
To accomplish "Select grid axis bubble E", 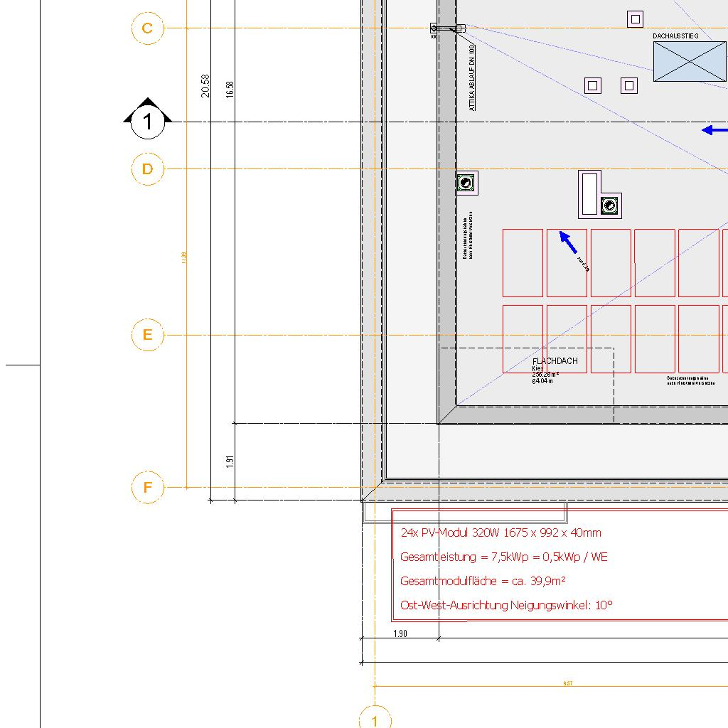I will click(x=147, y=335).
